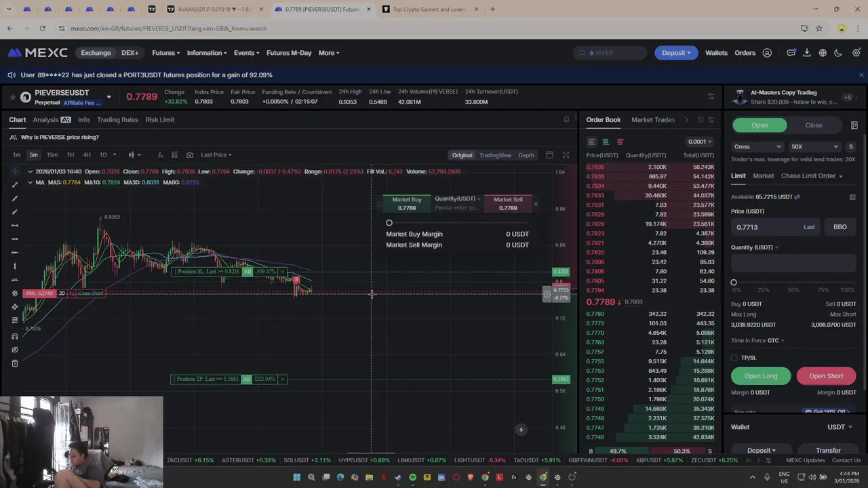Click Market Buy on chart panel
The height and width of the screenshot is (488, 868).
pos(407,203)
